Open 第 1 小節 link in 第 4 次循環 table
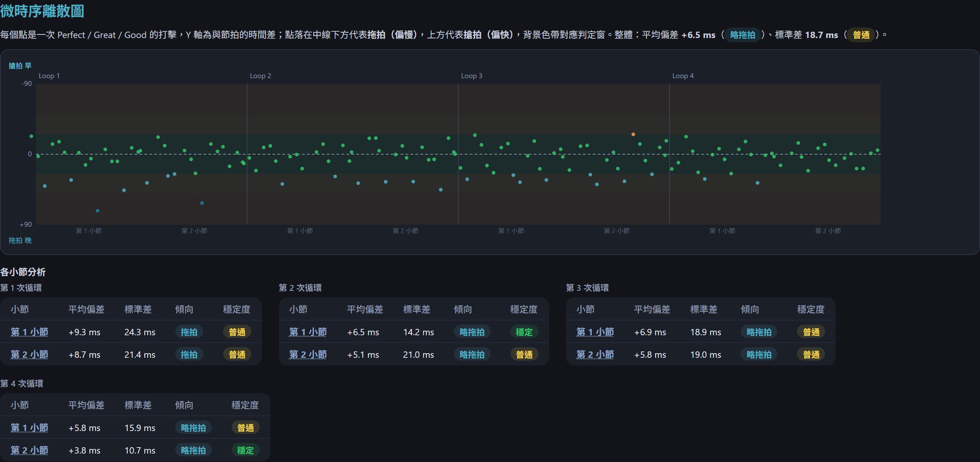 tap(29, 428)
